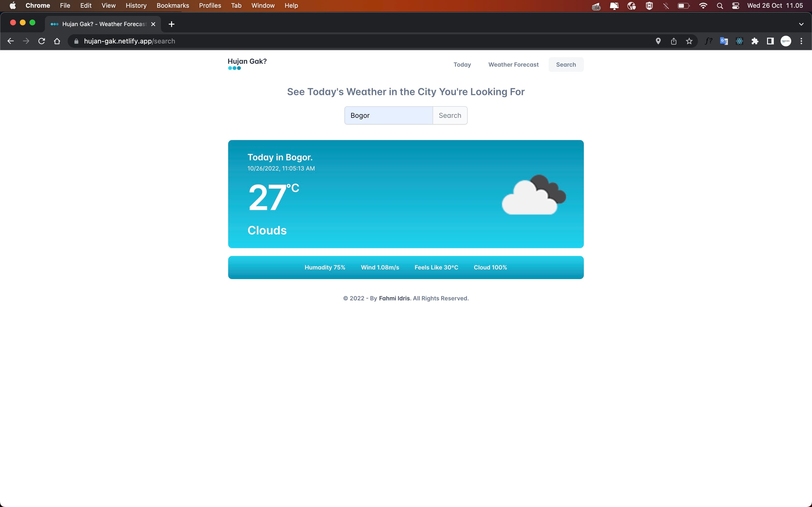
Task: Open macOS Control Center
Action: tap(735, 6)
